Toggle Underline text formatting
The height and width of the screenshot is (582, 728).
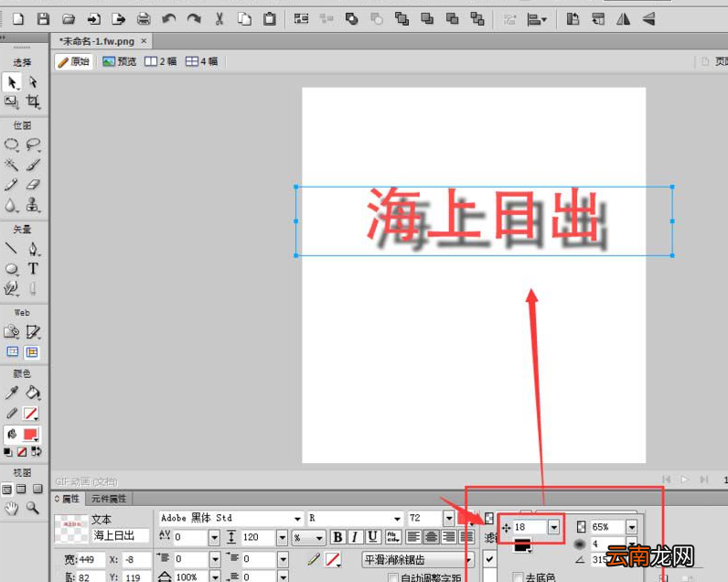(x=372, y=537)
